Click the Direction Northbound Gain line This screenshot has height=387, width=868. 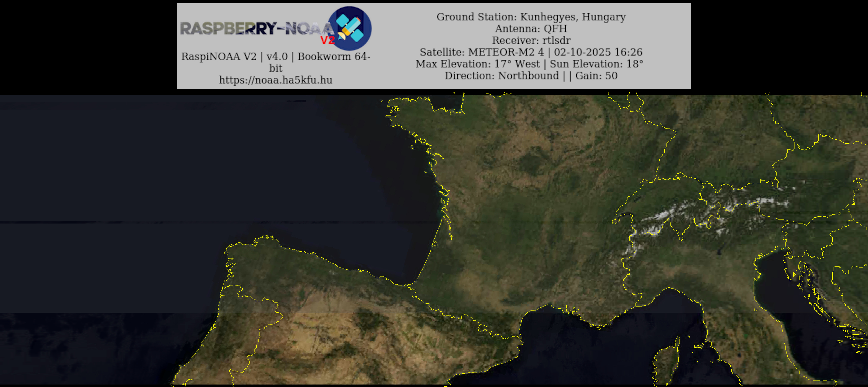tap(531, 76)
